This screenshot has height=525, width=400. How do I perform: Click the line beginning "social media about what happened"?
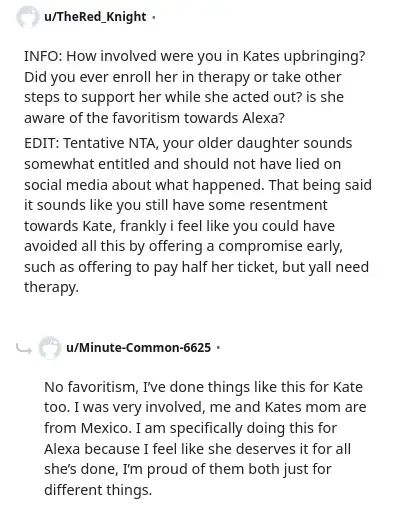[198, 185]
